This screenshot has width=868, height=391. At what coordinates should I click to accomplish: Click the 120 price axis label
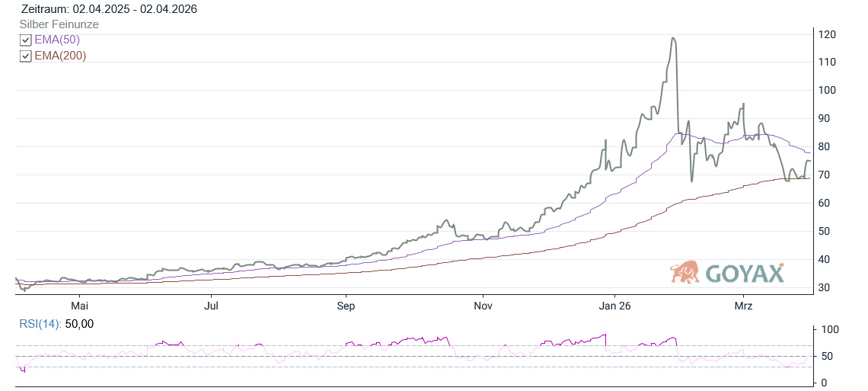[x=828, y=34]
